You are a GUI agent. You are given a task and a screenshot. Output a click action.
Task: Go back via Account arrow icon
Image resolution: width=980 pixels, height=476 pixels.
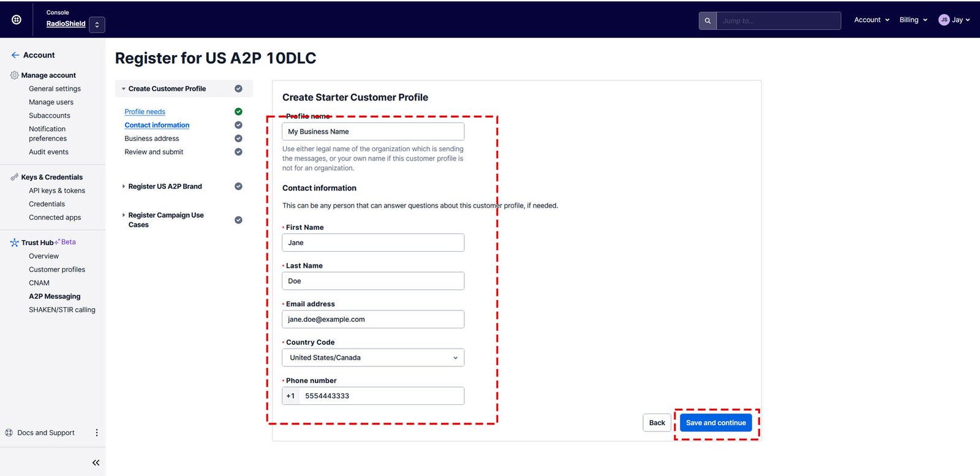(15, 55)
